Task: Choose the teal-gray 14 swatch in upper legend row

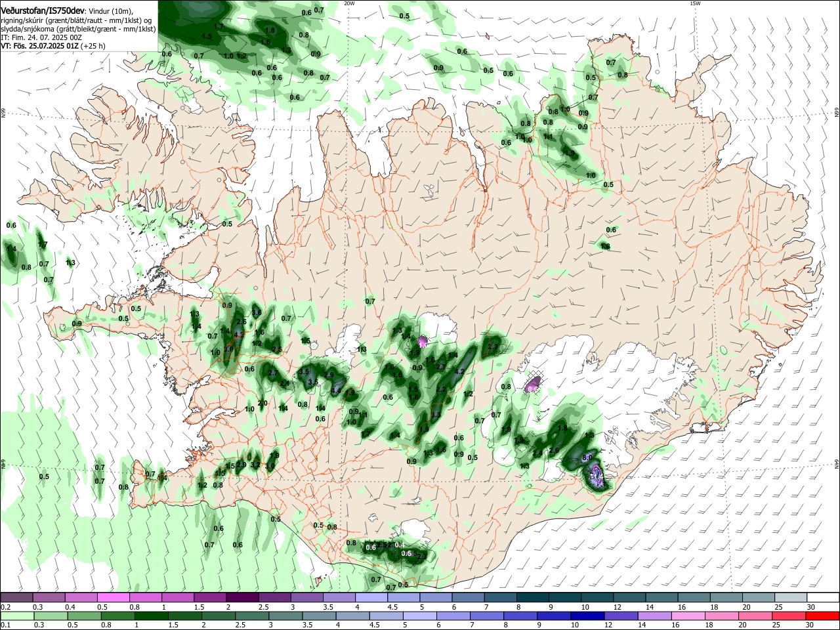Action: (x=661, y=597)
